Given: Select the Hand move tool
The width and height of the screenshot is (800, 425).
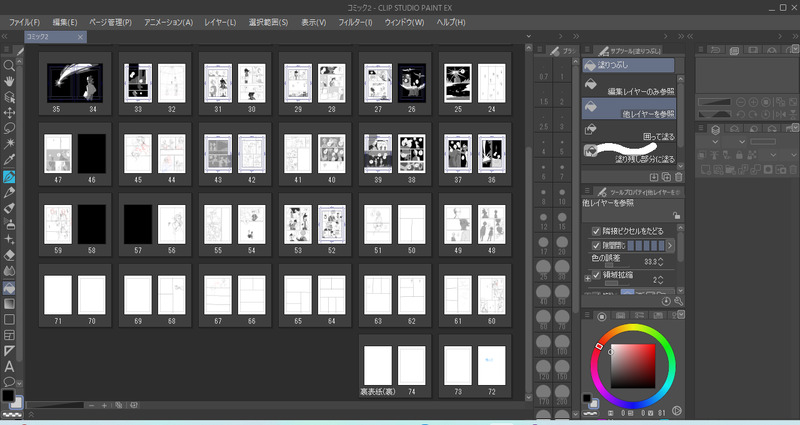Looking at the screenshot, I should coord(9,81).
